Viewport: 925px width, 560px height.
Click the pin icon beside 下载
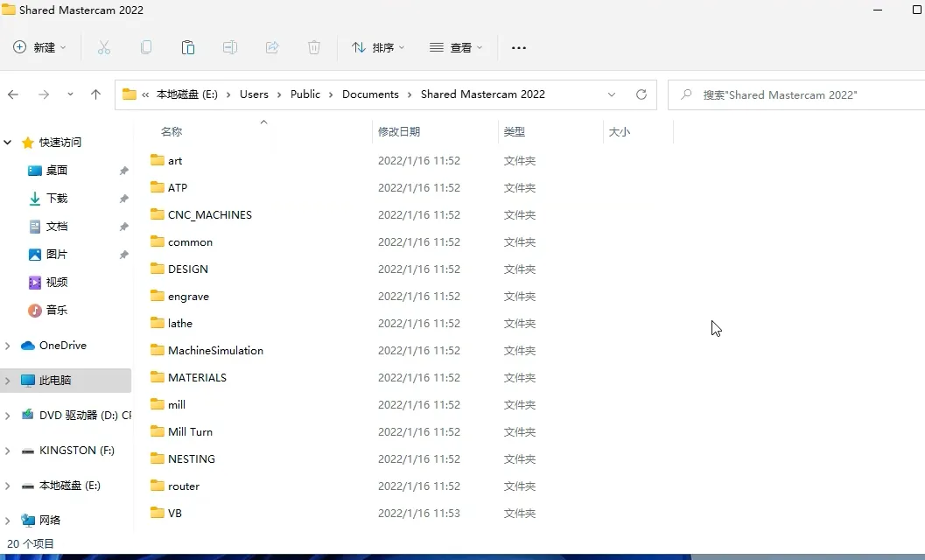pyautogui.click(x=124, y=199)
